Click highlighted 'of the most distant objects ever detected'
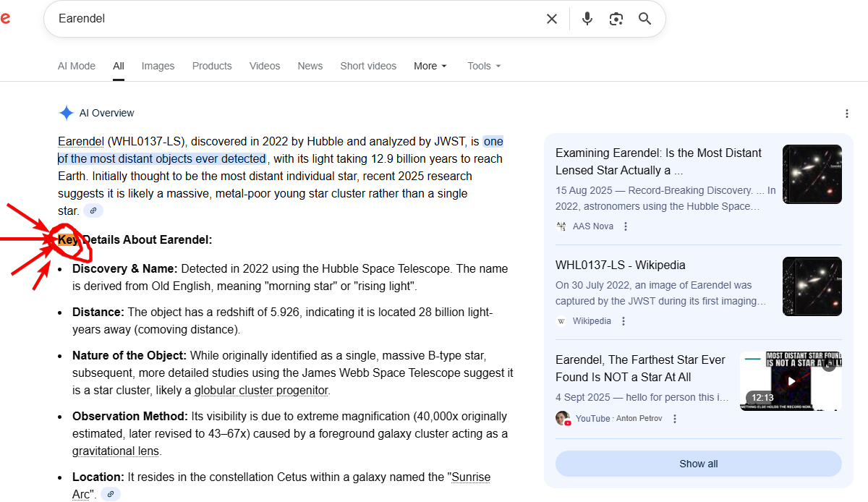The height and width of the screenshot is (502, 868). [162, 159]
